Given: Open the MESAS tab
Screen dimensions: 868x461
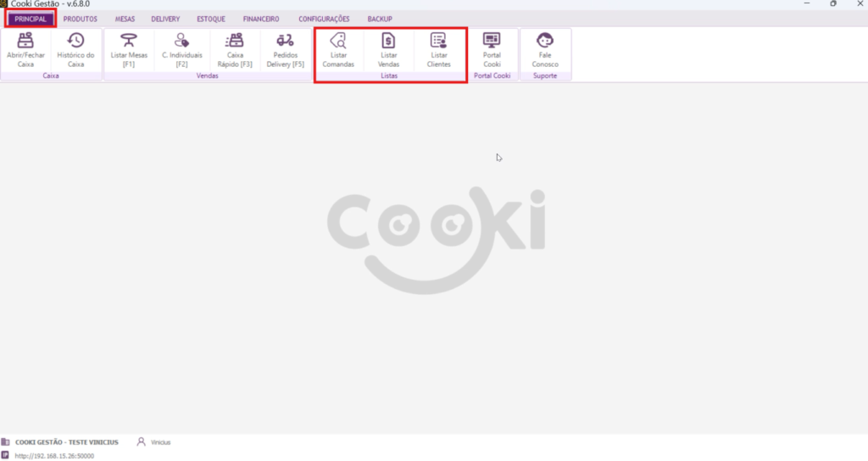Looking at the screenshot, I should tap(125, 19).
